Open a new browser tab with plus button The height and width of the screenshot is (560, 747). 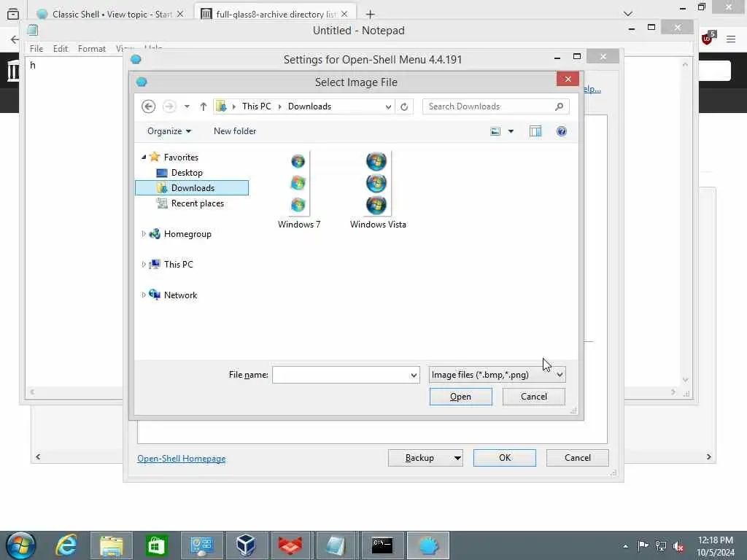click(370, 15)
